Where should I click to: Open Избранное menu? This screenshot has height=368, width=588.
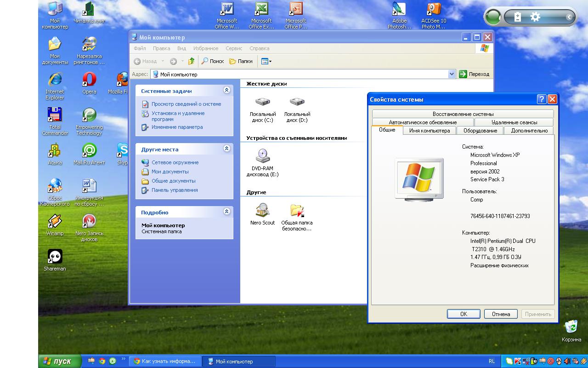click(x=206, y=48)
